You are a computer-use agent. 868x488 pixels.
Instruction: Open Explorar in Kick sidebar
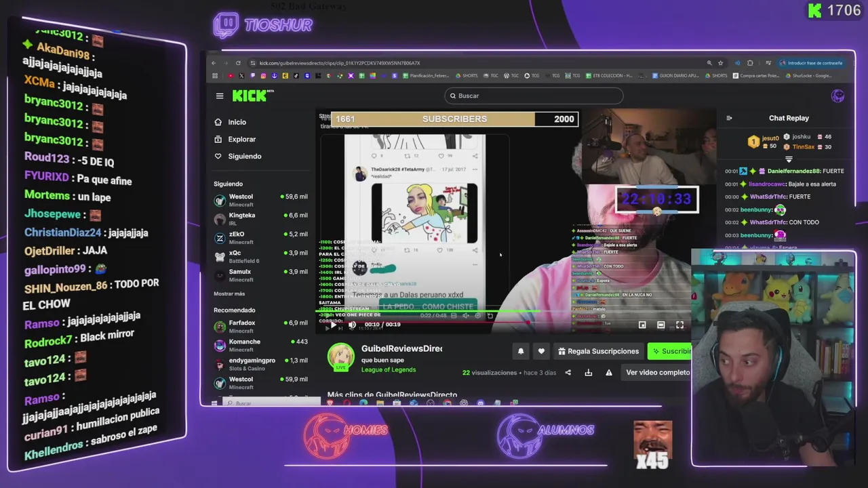pyautogui.click(x=235, y=139)
